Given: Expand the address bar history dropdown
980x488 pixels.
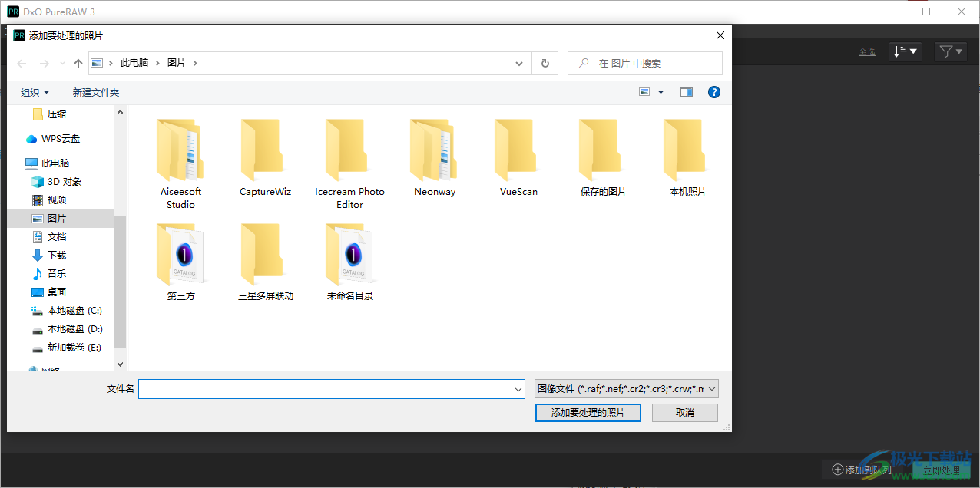Looking at the screenshot, I should (x=520, y=63).
